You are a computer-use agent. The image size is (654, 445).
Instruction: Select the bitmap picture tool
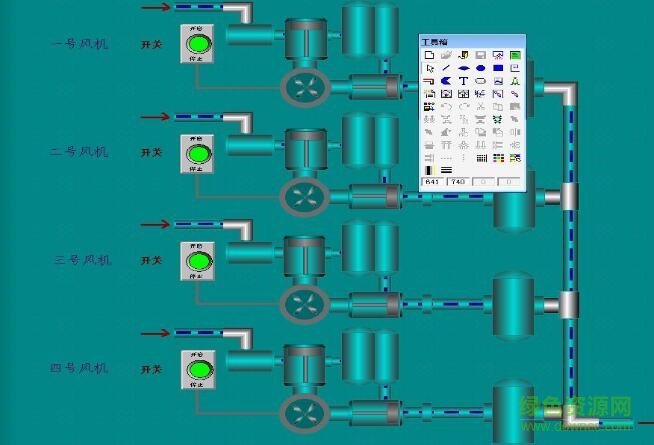[498, 81]
